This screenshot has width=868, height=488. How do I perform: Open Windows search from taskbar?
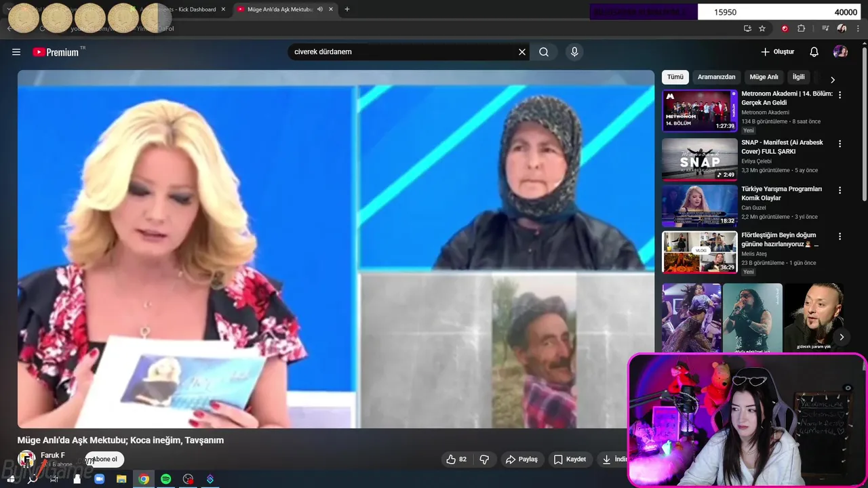pos(33,479)
